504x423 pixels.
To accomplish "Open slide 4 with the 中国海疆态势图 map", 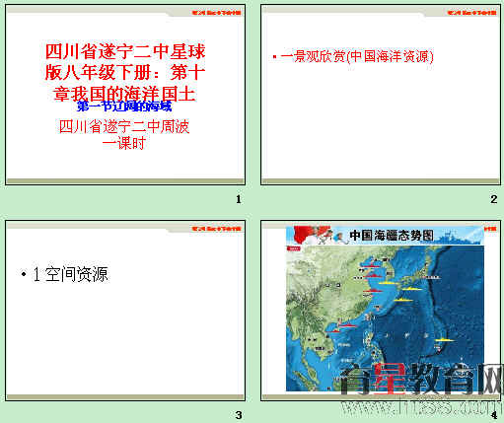I will click(382, 311).
